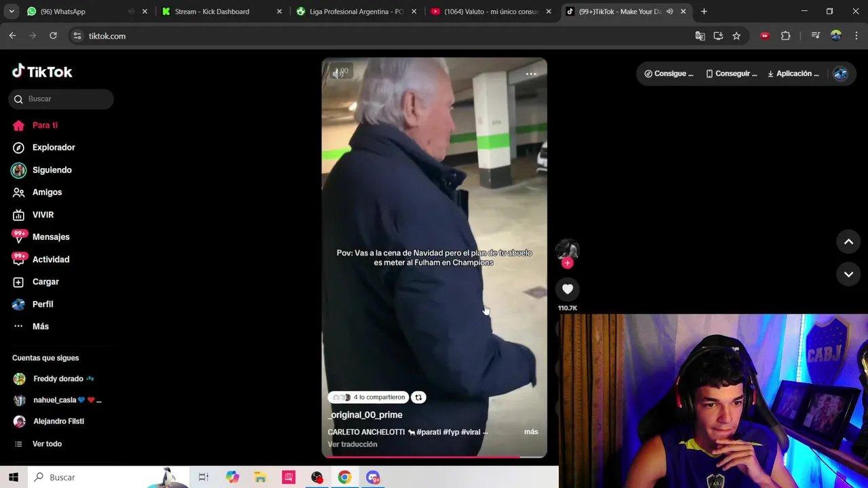
Task: Click the translate page icon in address bar
Action: [700, 36]
